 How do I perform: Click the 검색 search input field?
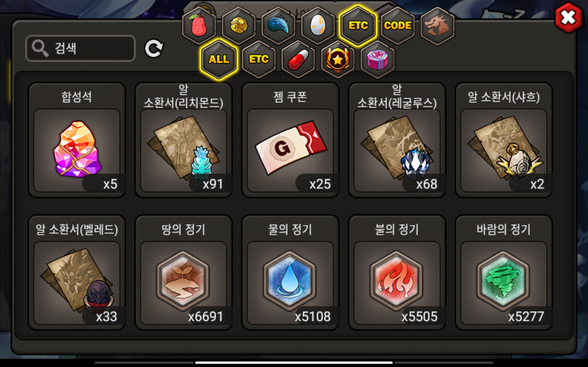point(80,48)
